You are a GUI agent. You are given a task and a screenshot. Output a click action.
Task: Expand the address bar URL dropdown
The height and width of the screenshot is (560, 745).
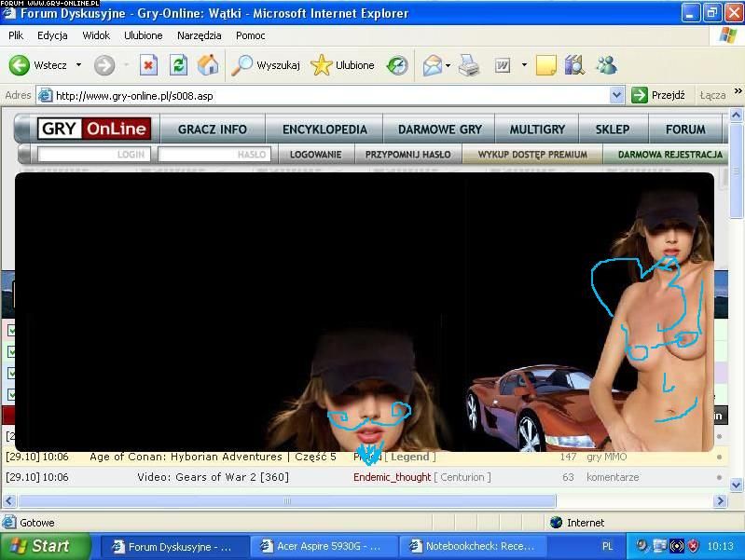tap(616, 95)
